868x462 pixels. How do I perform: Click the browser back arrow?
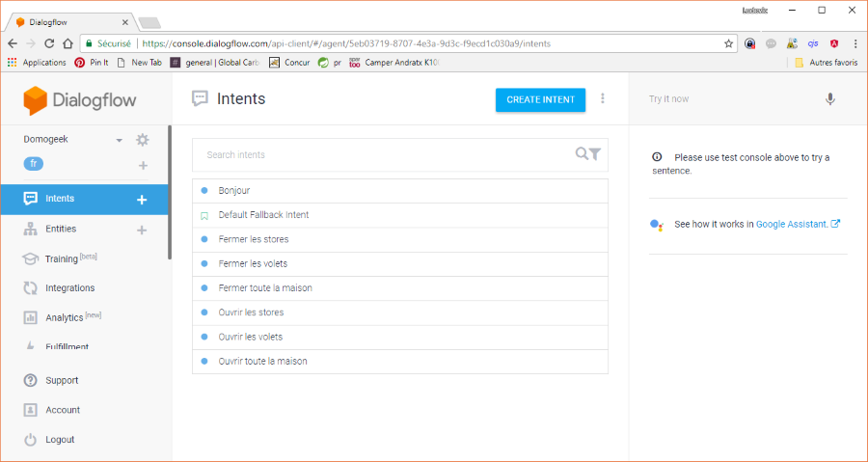pos(13,43)
